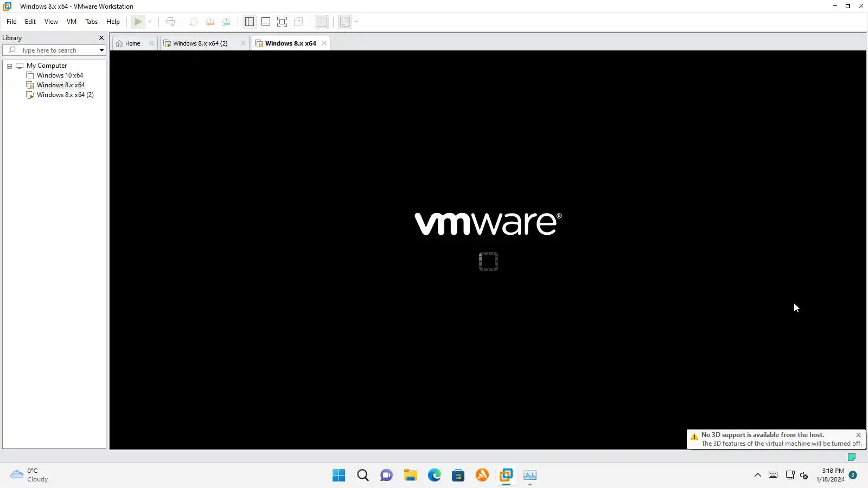Open Windows taskbar search
The width and height of the screenshot is (868, 488).
click(363, 476)
